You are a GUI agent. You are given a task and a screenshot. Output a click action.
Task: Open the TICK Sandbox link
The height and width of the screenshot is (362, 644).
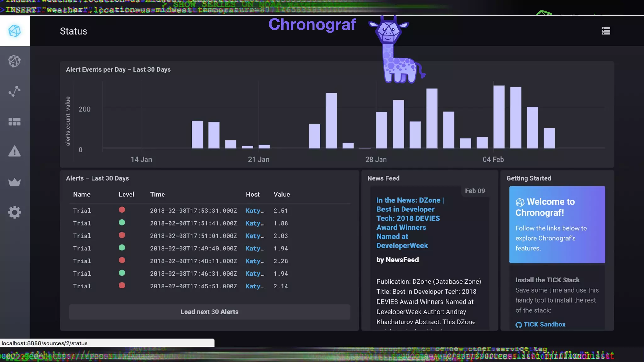(544, 324)
